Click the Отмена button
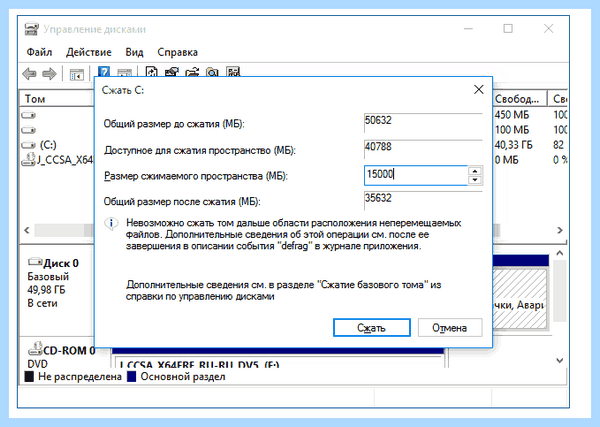 point(450,328)
